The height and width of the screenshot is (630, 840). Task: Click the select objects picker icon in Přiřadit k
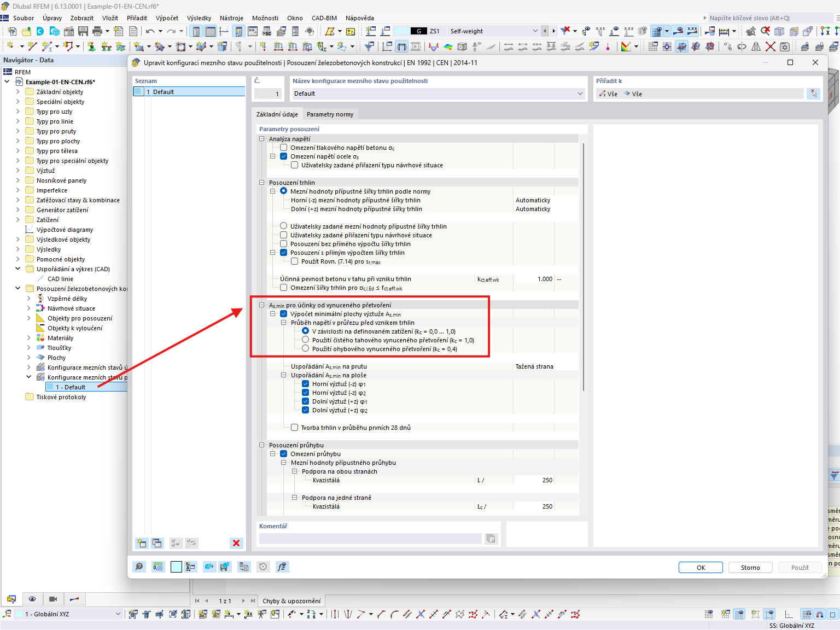(813, 94)
